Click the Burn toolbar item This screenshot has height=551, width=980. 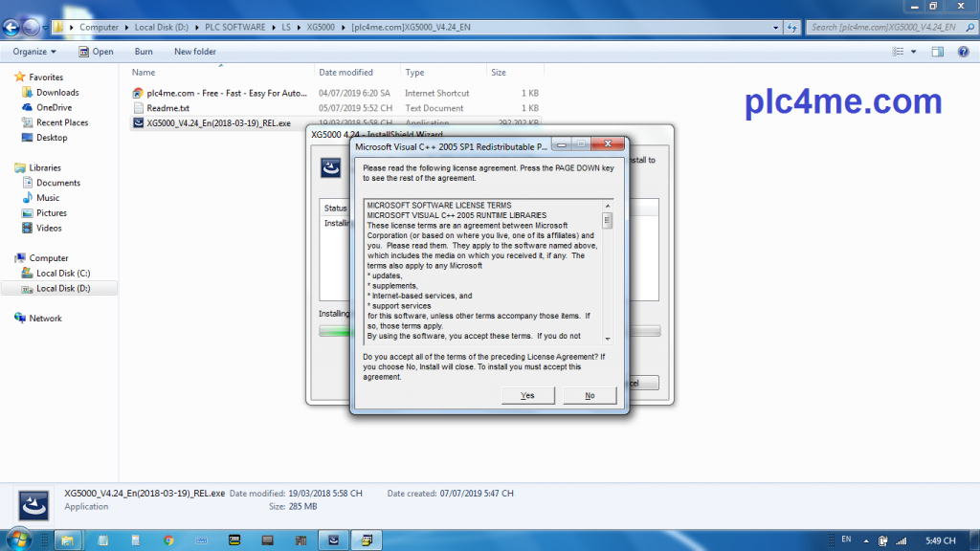pyautogui.click(x=144, y=52)
